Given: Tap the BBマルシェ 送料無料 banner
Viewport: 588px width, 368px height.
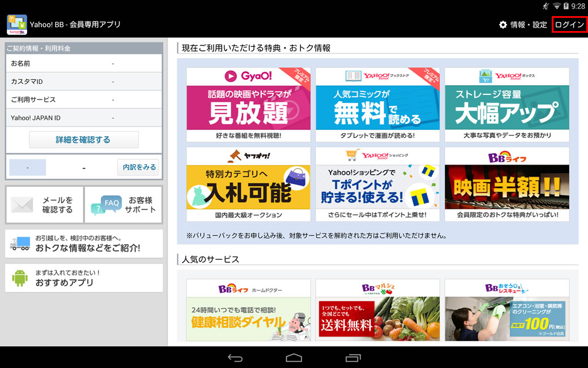Looking at the screenshot, I should (x=378, y=312).
